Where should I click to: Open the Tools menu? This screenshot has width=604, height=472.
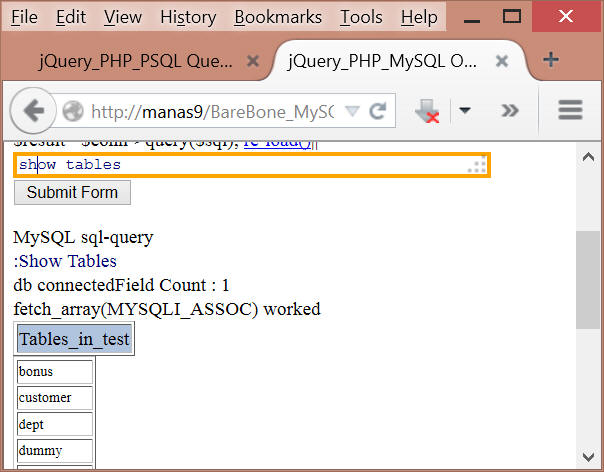coord(361,17)
